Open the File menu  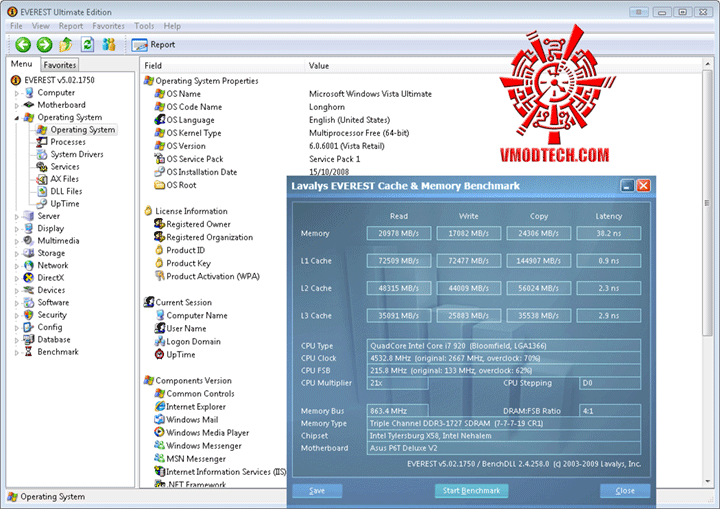coord(16,26)
